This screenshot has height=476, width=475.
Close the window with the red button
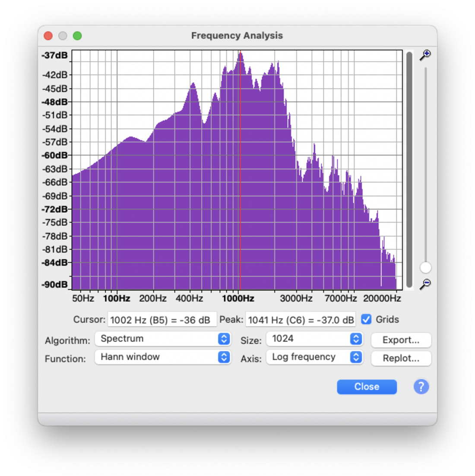click(48, 36)
